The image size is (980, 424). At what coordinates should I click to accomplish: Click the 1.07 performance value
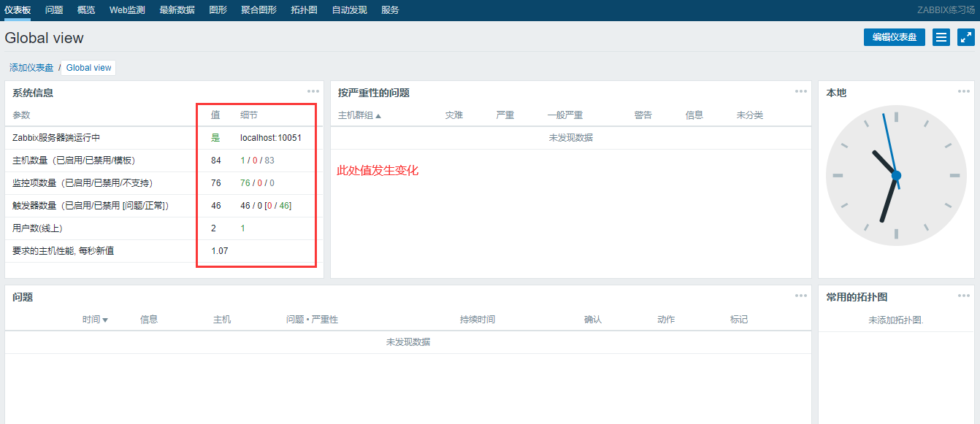[220, 251]
